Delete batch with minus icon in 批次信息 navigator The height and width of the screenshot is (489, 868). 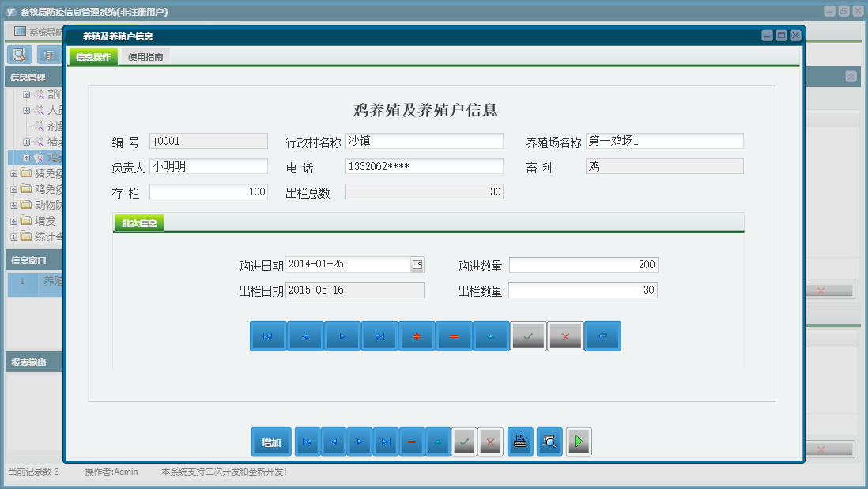pyautogui.click(x=454, y=336)
